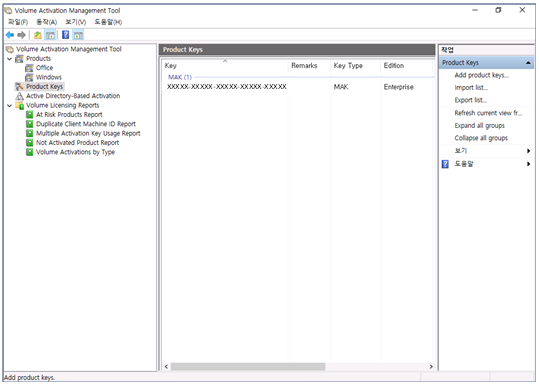Click the Forward arrow toolbar icon
The image size is (539, 384).
pyautogui.click(x=22, y=35)
